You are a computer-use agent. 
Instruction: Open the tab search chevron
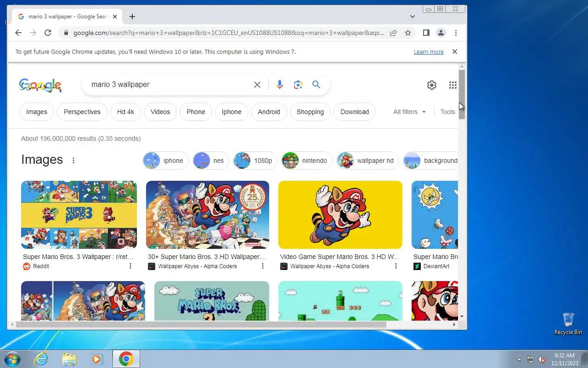(x=413, y=17)
